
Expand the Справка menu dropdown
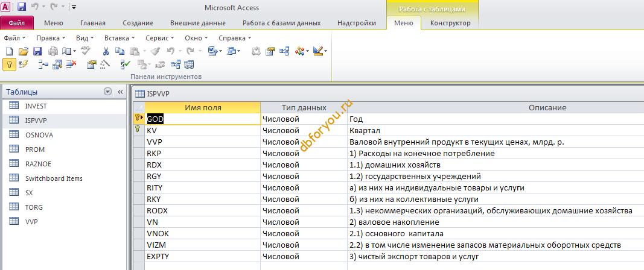pyautogui.click(x=235, y=38)
